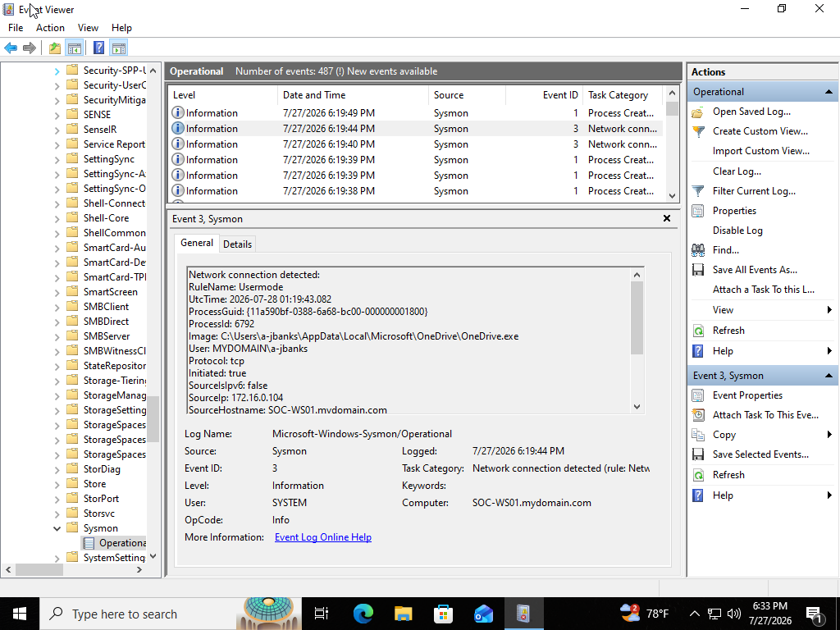The height and width of the screenshot is (630, 840).
Task: Click the Filter Current Log funnel icon
Action: tap(697, 191)
